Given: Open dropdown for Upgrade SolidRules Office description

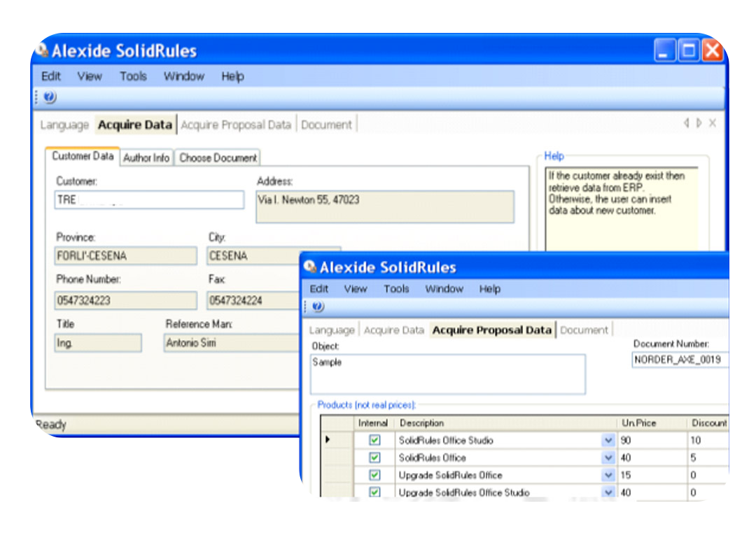Looking at the screenshot, I should click(608, 475).
